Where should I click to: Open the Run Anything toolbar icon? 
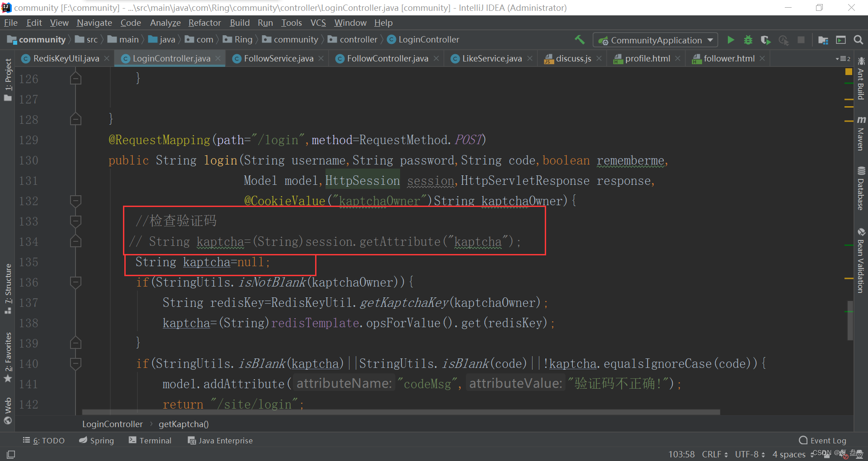(x=841, y=40)
